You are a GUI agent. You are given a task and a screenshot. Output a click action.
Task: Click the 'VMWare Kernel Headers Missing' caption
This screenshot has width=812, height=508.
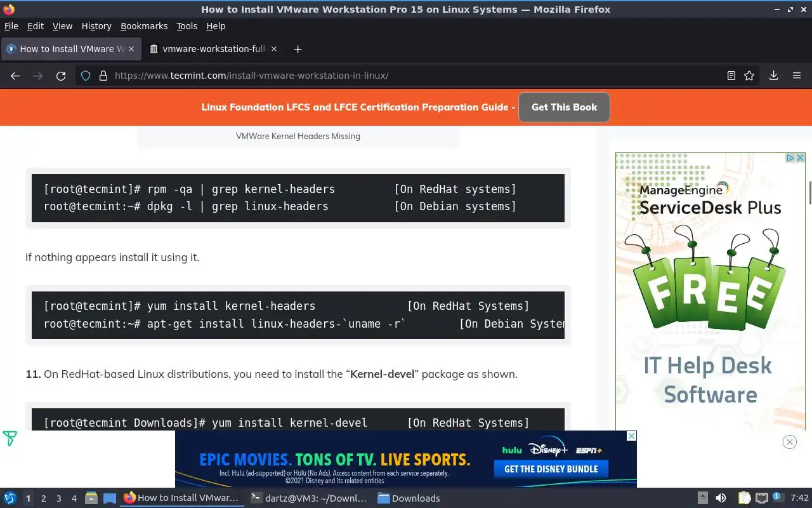point(298,136)
